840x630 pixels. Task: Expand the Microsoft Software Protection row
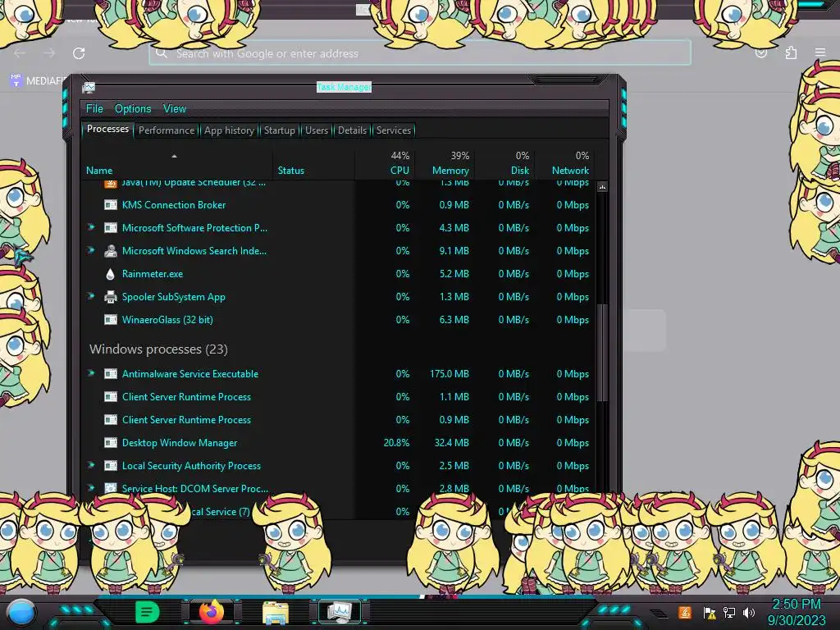pos(91,227)
